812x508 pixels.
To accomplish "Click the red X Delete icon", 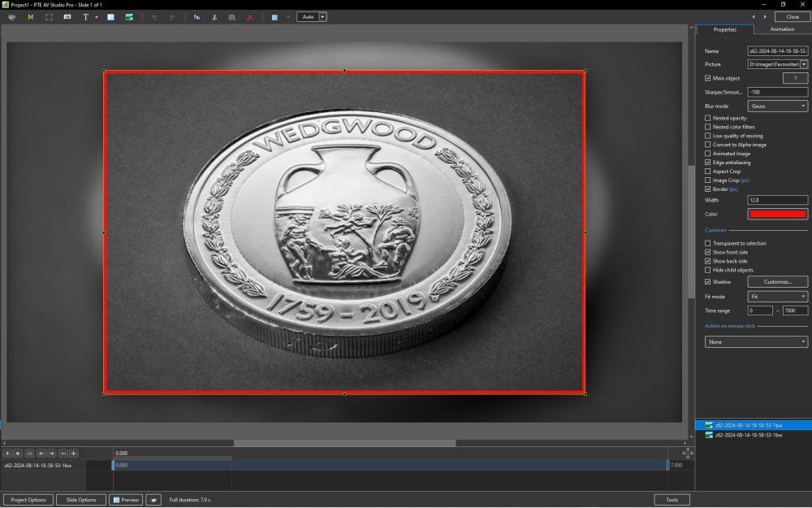I will [x=249, y=16].
